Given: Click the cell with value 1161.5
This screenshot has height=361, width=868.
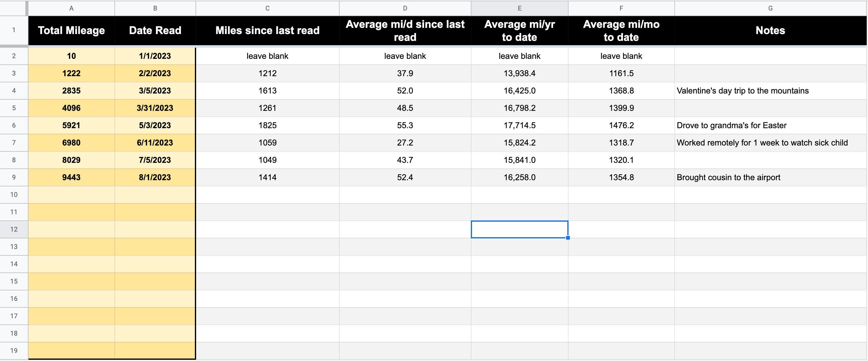Looking at the screenshot, I should 621,73.
